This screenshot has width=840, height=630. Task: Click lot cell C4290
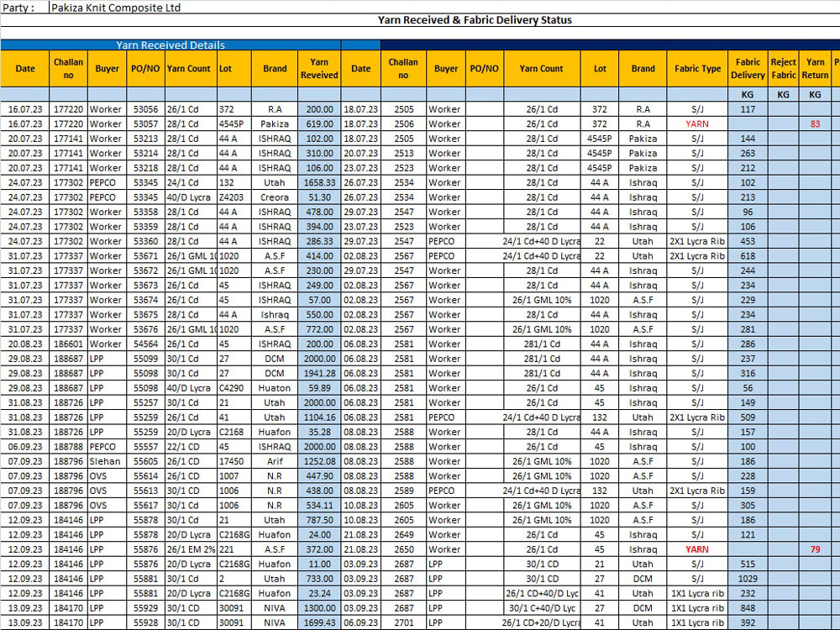coord(234,388)
